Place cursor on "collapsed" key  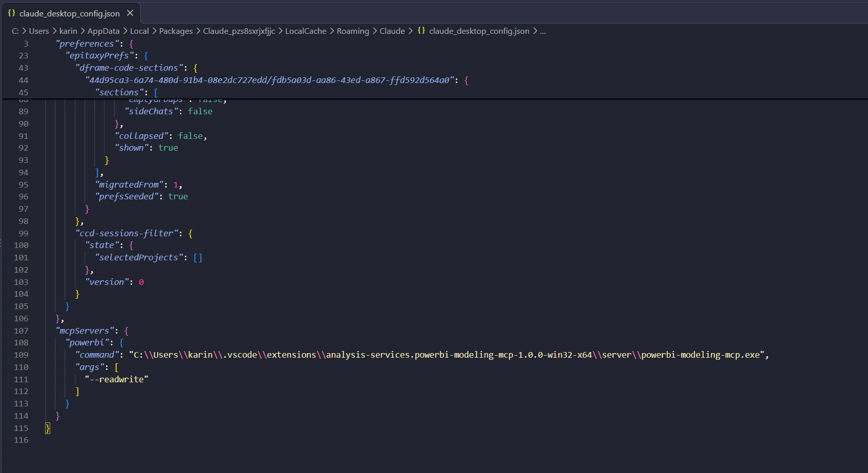141,136
